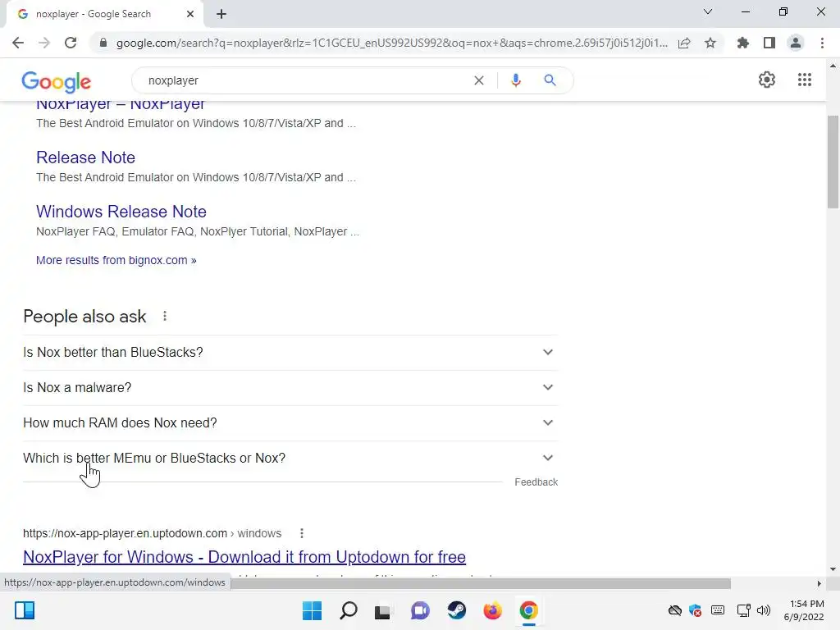Screen dimensions: 840x630
Task: Open Chrome side panel
Action: tap(769, 43)
